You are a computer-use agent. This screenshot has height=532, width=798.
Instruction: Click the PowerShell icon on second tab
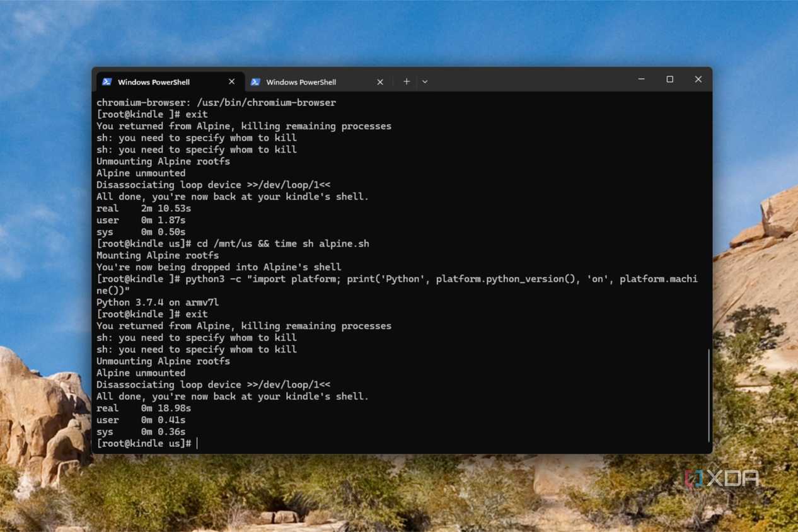click(x=255, y=82)
